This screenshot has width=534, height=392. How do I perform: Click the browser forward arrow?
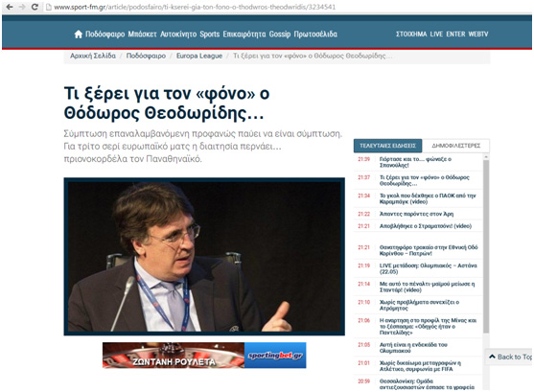click(x=22, y=7)
